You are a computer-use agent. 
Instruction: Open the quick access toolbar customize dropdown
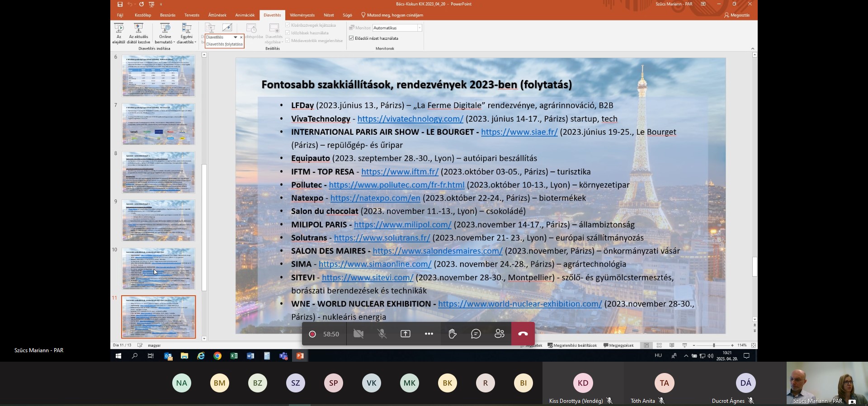161,4
